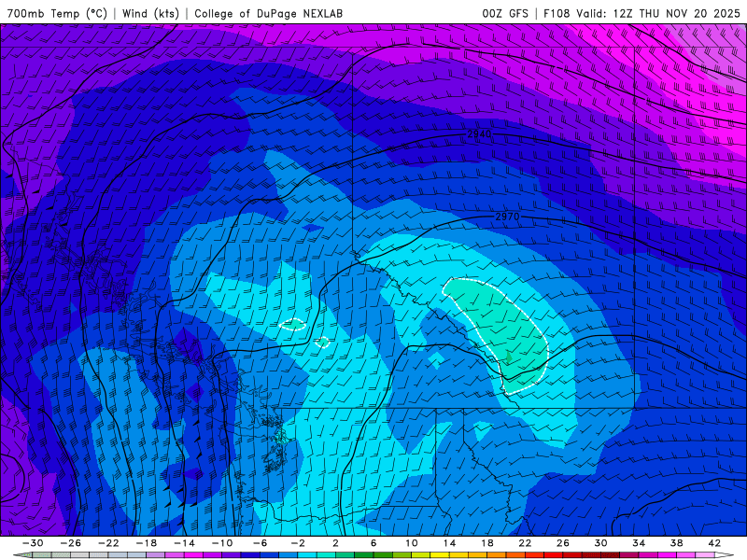Click the 2970 height contour label
747x560 pixels.
[x=507, y=217]
